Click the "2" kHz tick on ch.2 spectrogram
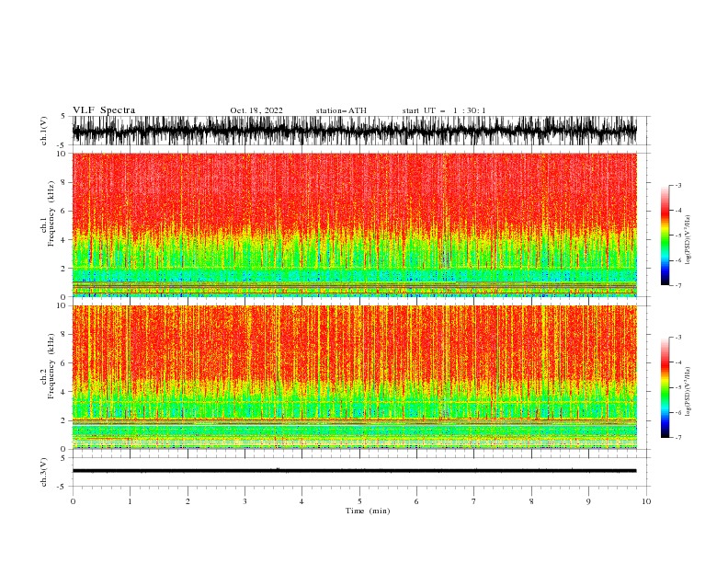 coord(64,420)
